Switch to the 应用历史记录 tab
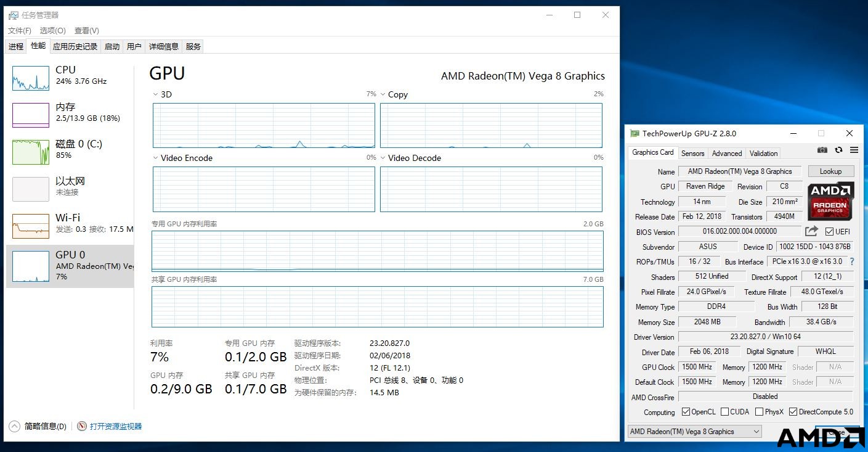 [x=75, y=46]
